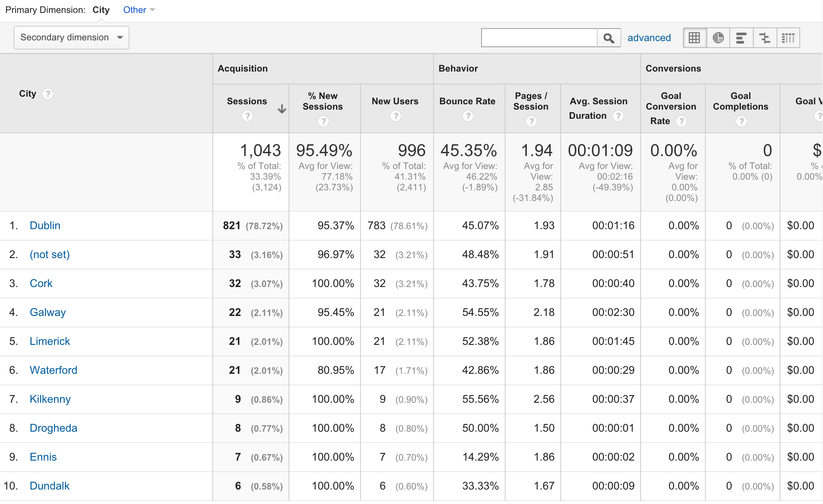Open the Limerick city link
Screen dimensions: 823x504
(50, 341)
